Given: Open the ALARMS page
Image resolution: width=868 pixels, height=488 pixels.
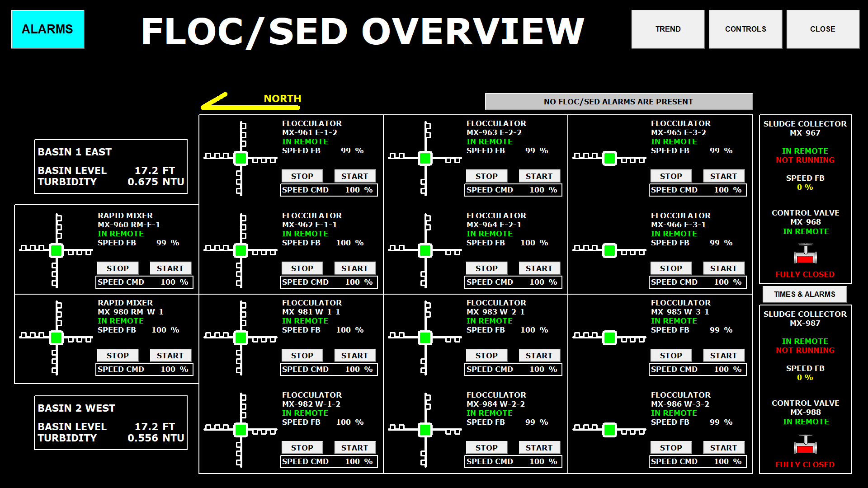Looking at the screenshot, I should point(48,29).
